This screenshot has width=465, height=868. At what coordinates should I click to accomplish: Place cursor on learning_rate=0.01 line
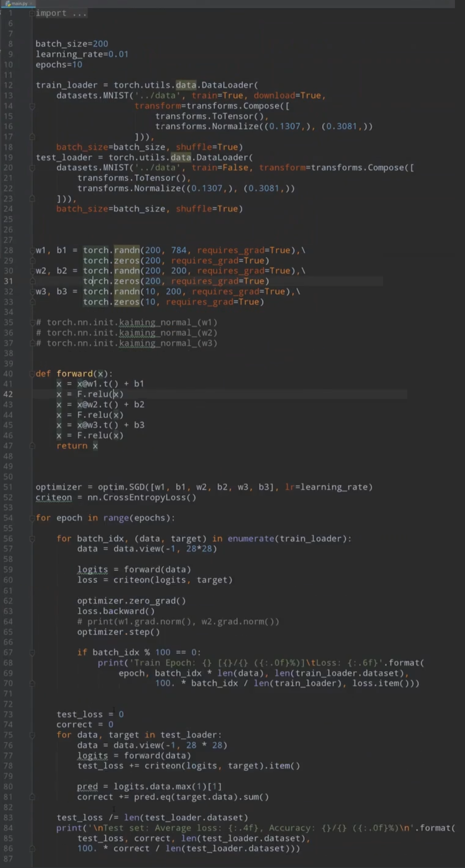point(82,54)
